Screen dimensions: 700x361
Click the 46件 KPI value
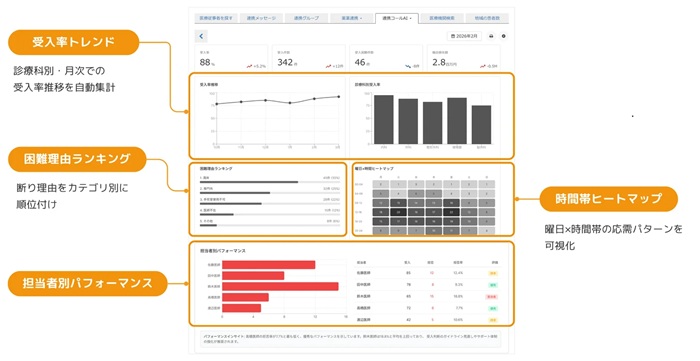tap(362, 62)
